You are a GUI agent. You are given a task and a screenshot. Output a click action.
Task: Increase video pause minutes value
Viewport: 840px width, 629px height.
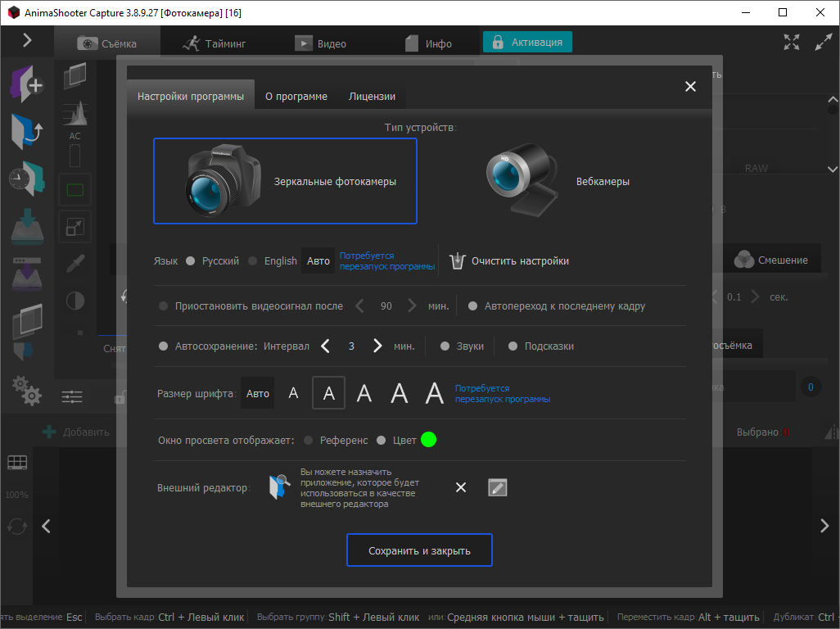point(412,306)
